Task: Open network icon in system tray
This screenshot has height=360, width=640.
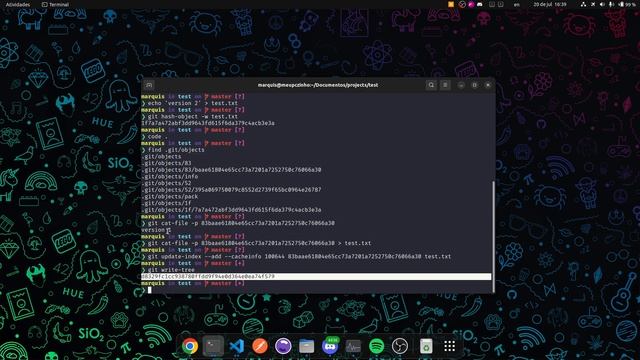Action: click(x=583, y=4)
